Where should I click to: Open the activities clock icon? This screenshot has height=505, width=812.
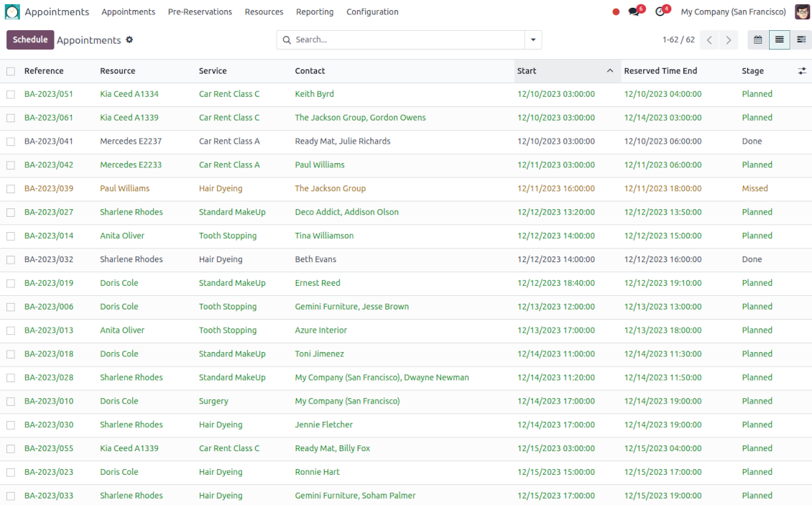660,12
